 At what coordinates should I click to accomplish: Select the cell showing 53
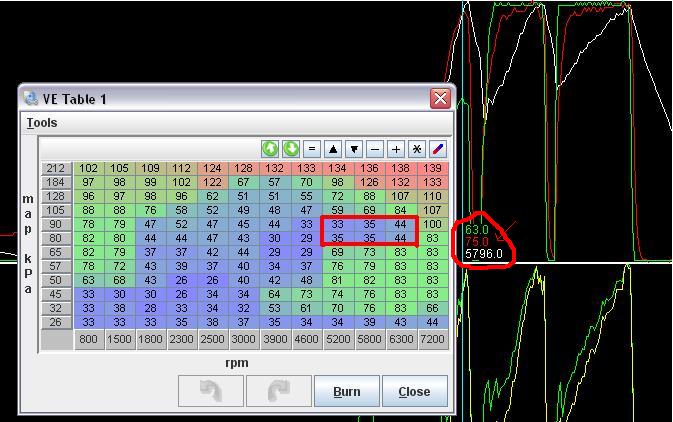pyautogui.click(x=275, y=308)
